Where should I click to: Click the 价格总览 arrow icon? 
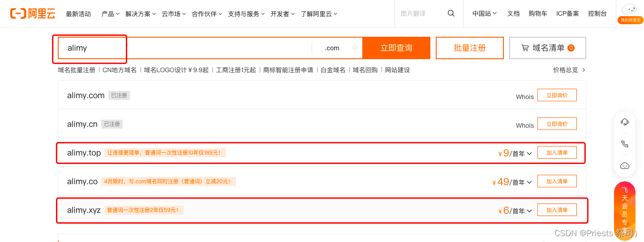584,70
